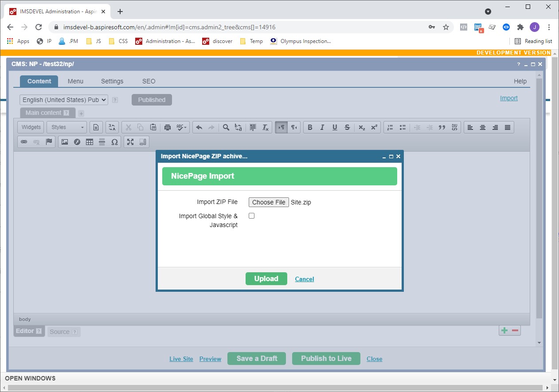Switch to the SEO tab
559x392 pixels.
pos(149,81)
